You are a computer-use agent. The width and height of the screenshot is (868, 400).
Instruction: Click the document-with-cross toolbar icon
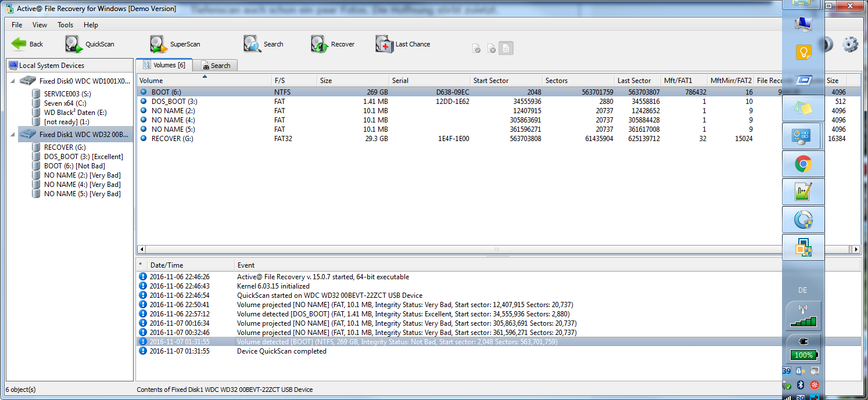[491, 49]
